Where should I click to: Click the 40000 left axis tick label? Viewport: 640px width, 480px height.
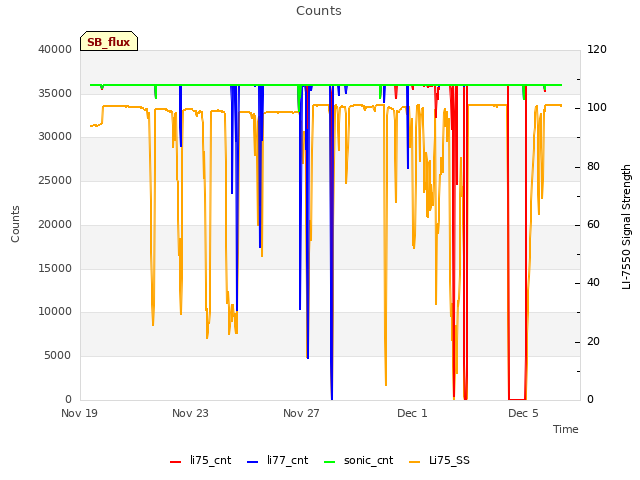(55, 49)
